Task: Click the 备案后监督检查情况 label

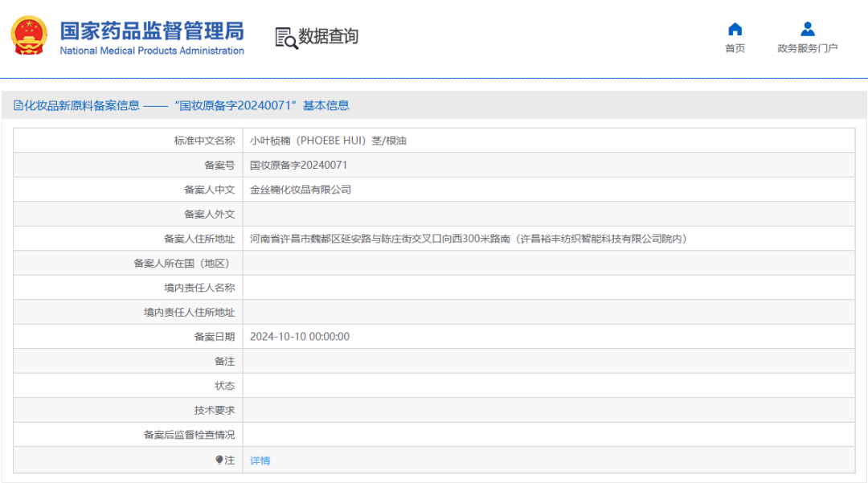Action: click(190, 434)
